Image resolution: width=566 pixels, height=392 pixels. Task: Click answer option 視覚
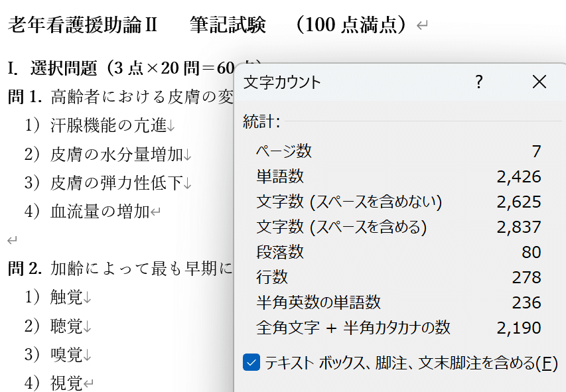tap(67, 383)
